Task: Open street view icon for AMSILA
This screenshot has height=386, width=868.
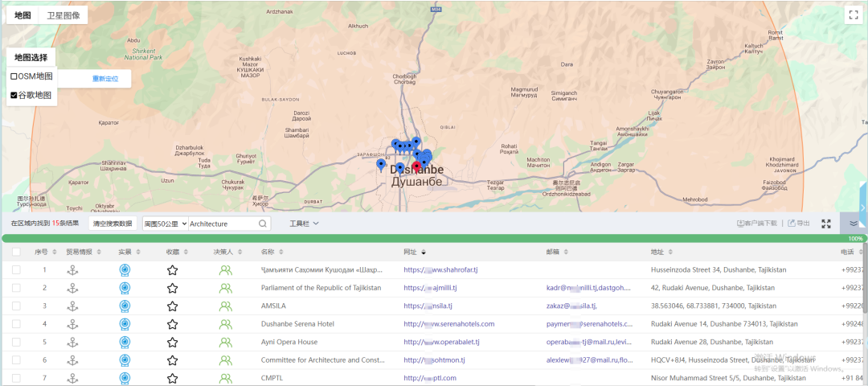Action: tap(125, 306)
